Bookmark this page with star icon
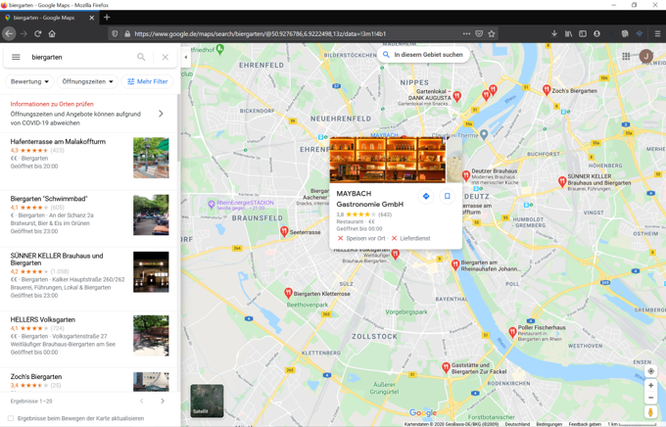Viewport: 666px width, 427px height. (491, 34)
